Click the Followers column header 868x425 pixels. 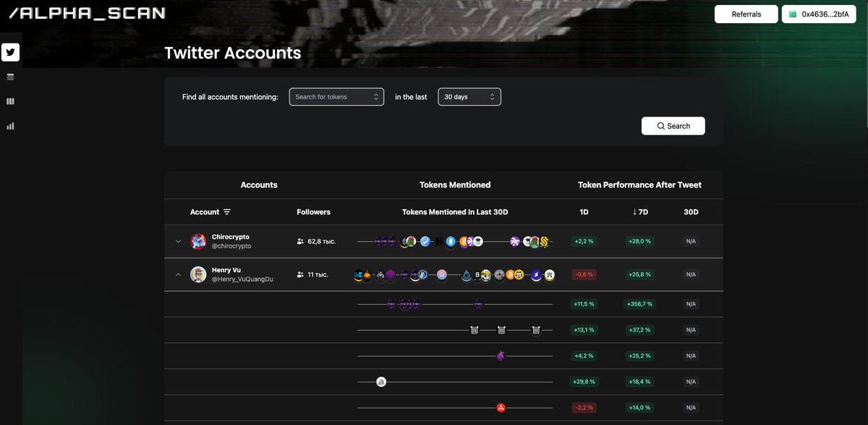[313, 212]
